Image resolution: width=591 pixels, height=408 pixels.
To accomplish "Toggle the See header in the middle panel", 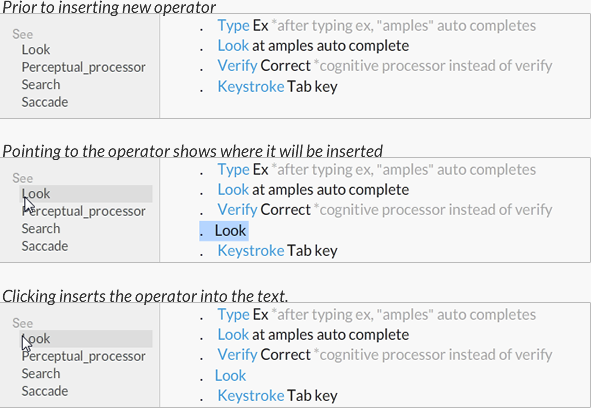I will click(x=23, y=178).
